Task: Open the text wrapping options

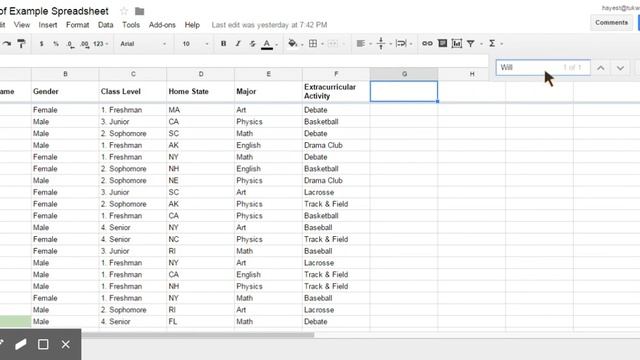Action: pos(401,43)
